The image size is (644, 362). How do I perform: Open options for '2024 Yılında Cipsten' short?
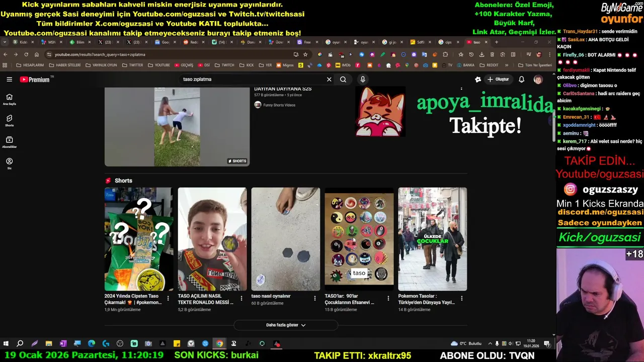pos(168,298)
